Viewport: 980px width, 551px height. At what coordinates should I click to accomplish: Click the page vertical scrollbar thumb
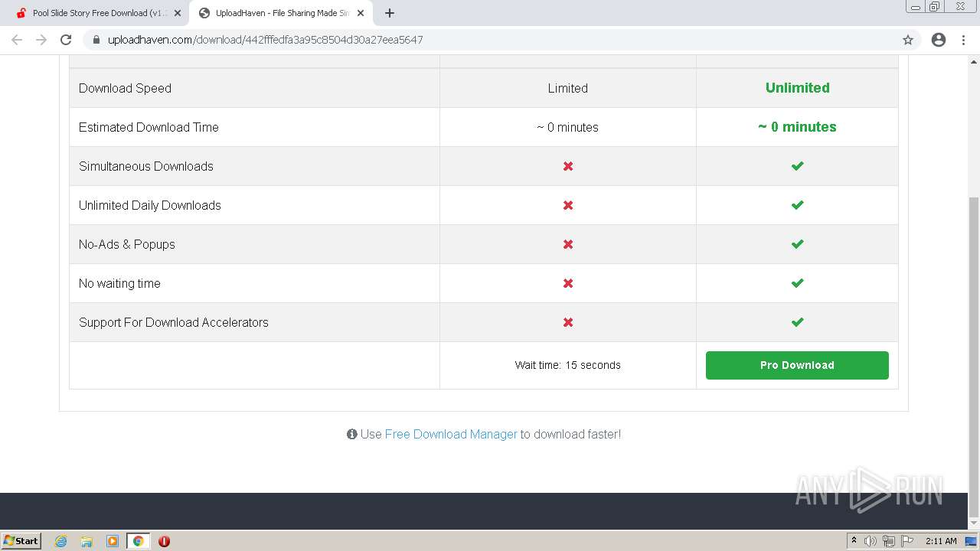[x=974, y=356]
